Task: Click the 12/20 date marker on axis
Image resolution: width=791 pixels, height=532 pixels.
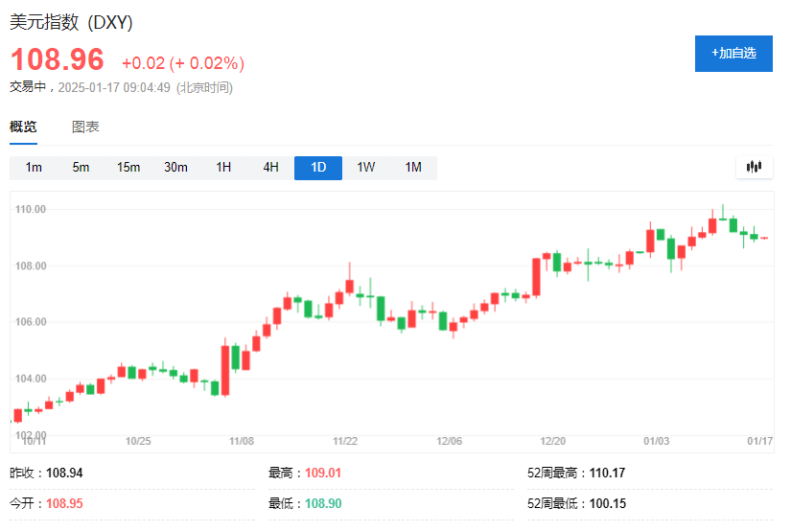Action: pyautogui.click(x=553, y=441)
